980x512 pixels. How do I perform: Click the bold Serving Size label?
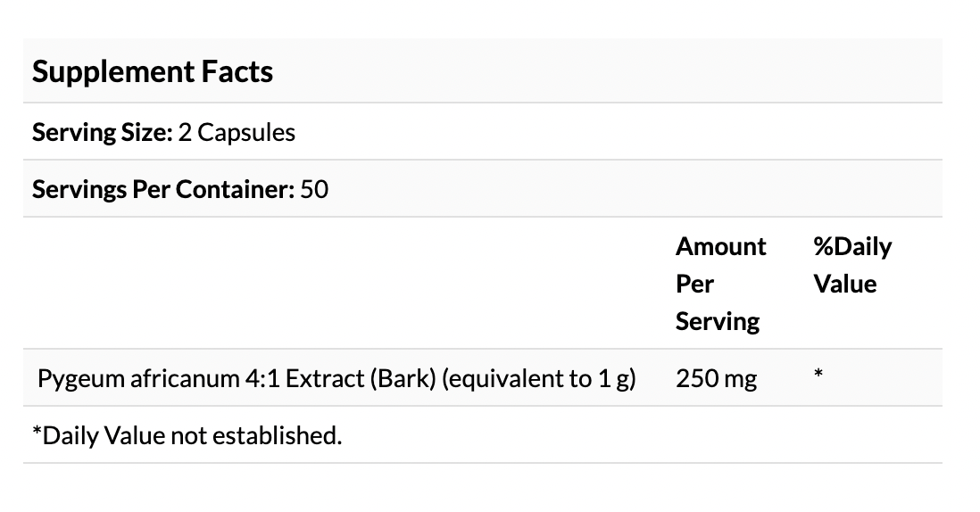pos(102,133)
